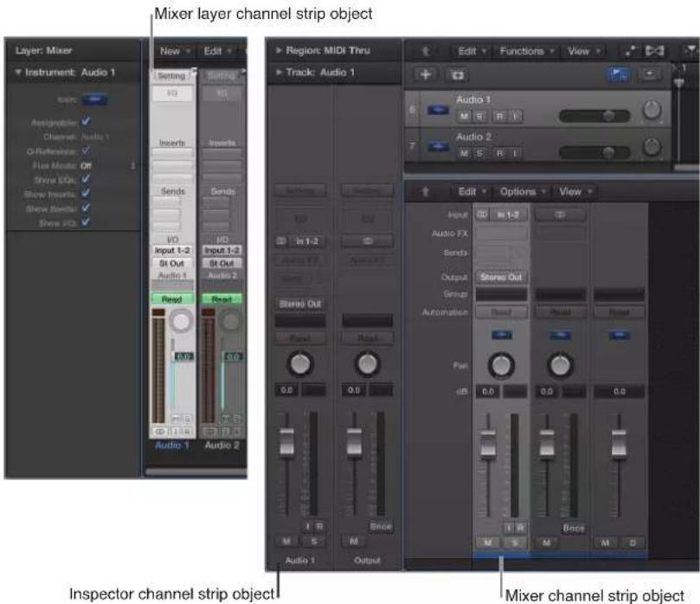Click the pan knob on the Audio 2 track header

point(652,146)
